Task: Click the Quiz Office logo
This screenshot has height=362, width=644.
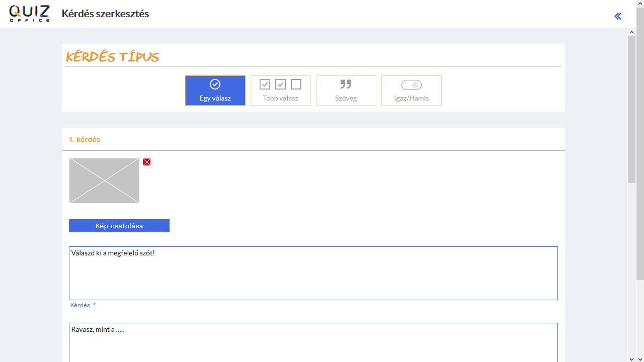Action: 29,14
